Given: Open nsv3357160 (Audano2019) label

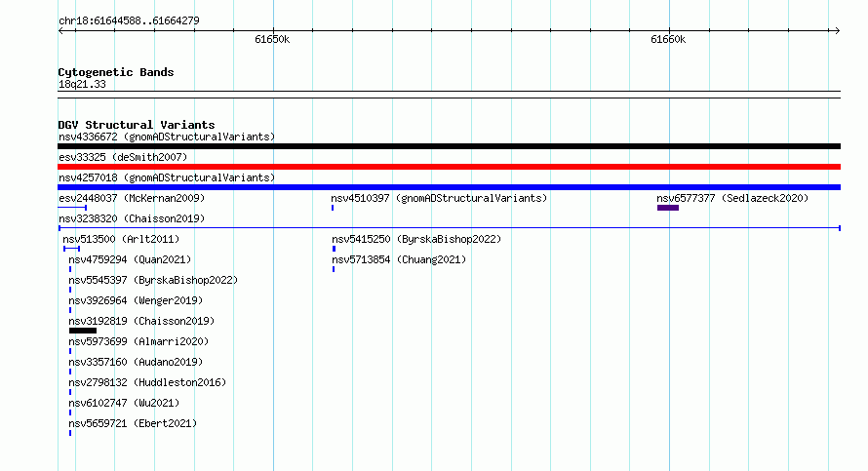Looking at the screenshot, I should 136,362.
